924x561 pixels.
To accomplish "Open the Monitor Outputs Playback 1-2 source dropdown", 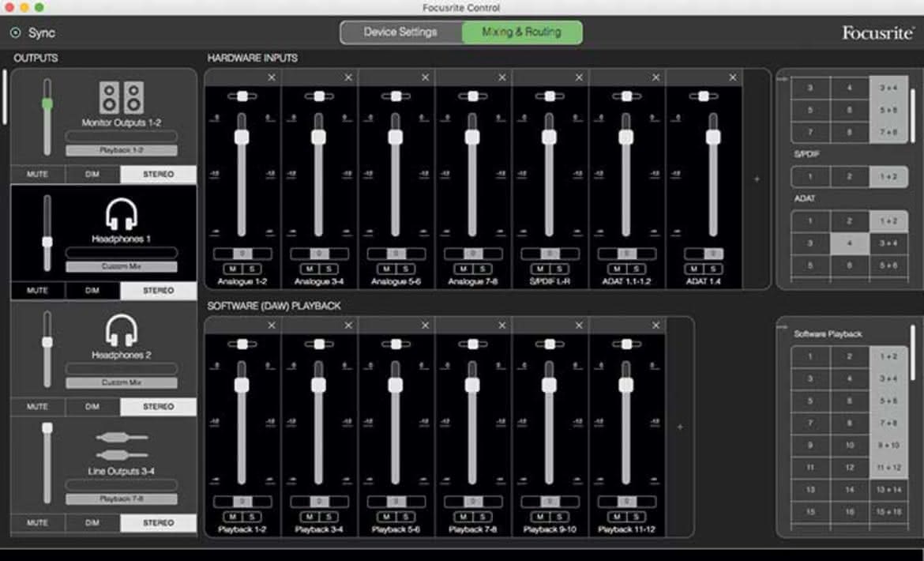I will click(122, 150).
